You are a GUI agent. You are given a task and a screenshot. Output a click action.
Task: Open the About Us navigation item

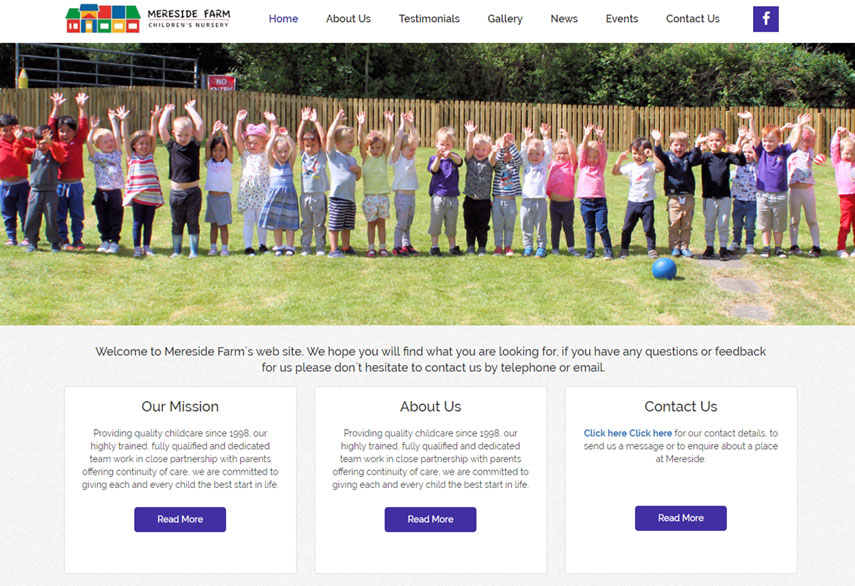[x=348, y=19]
